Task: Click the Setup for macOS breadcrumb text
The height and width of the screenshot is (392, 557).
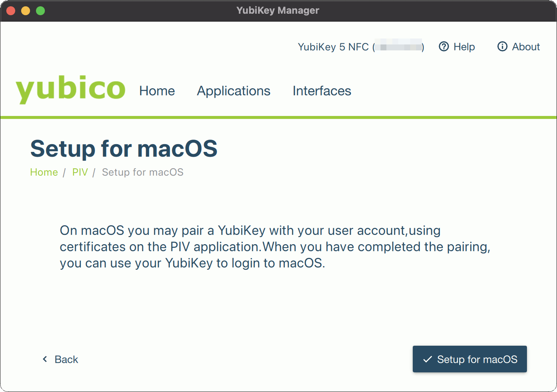Action: tap(143, 172)
